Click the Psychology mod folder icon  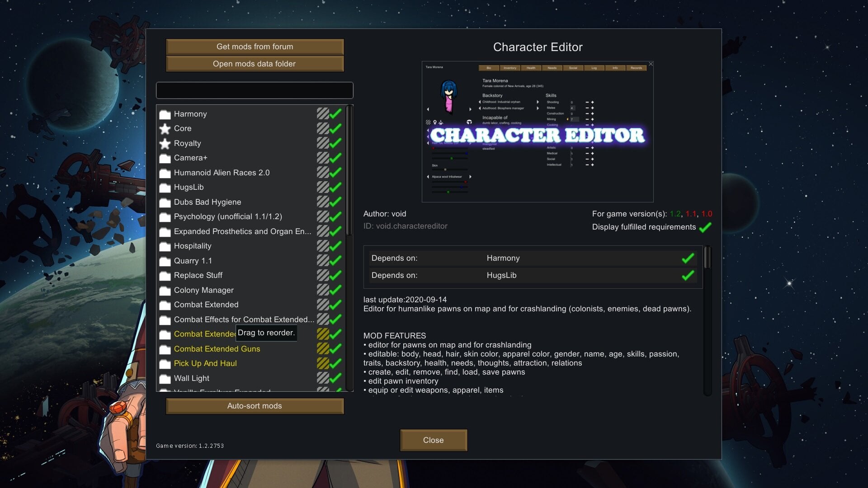tap(165, 217)
